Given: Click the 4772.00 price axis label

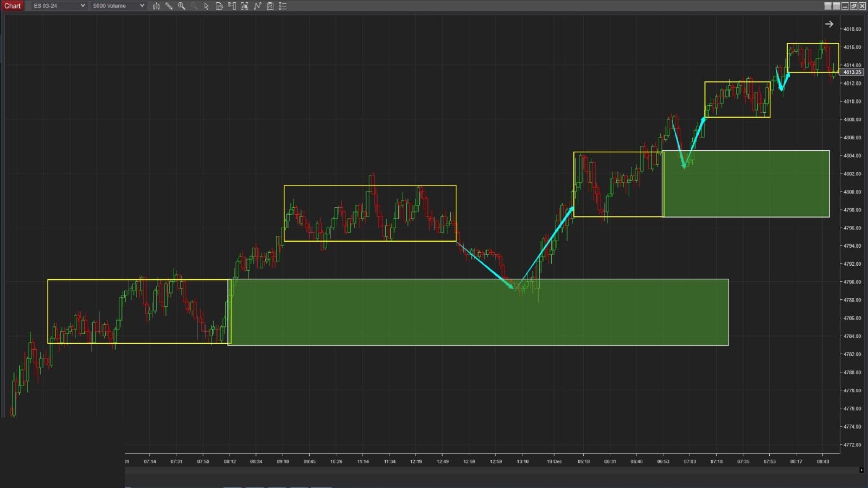Looking at the screenshot, I should click(852, 445).
